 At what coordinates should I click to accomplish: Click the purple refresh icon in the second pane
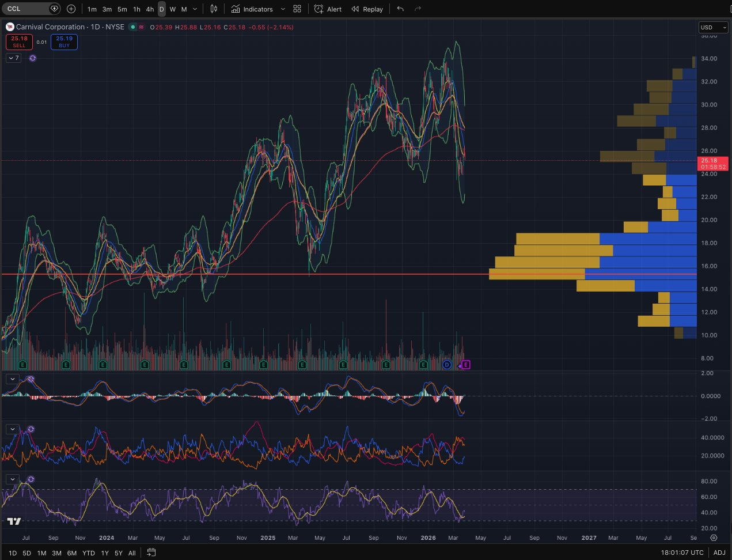coord(31,429)
